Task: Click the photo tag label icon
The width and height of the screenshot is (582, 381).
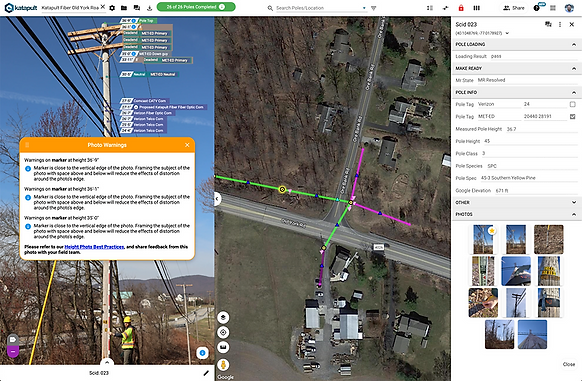Action: point(13,339)
